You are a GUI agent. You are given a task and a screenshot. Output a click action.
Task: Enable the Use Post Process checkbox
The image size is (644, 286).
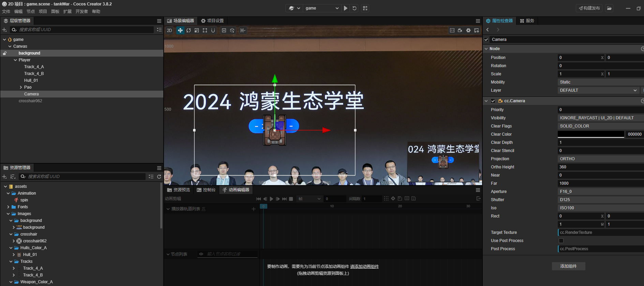click(x=561, y=241)
